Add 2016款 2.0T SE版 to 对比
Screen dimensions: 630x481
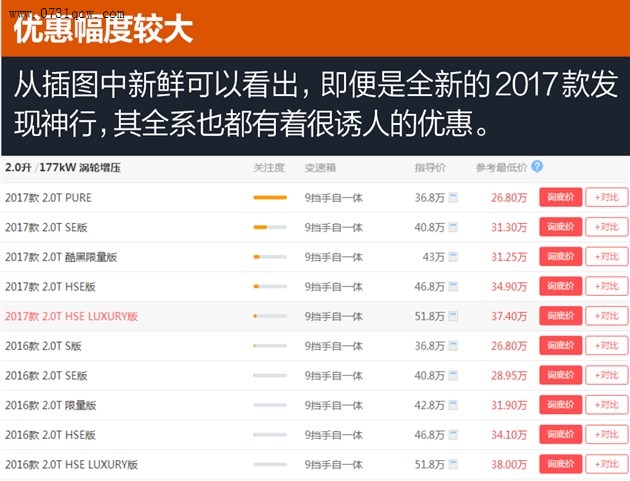(x=607, y=375)
